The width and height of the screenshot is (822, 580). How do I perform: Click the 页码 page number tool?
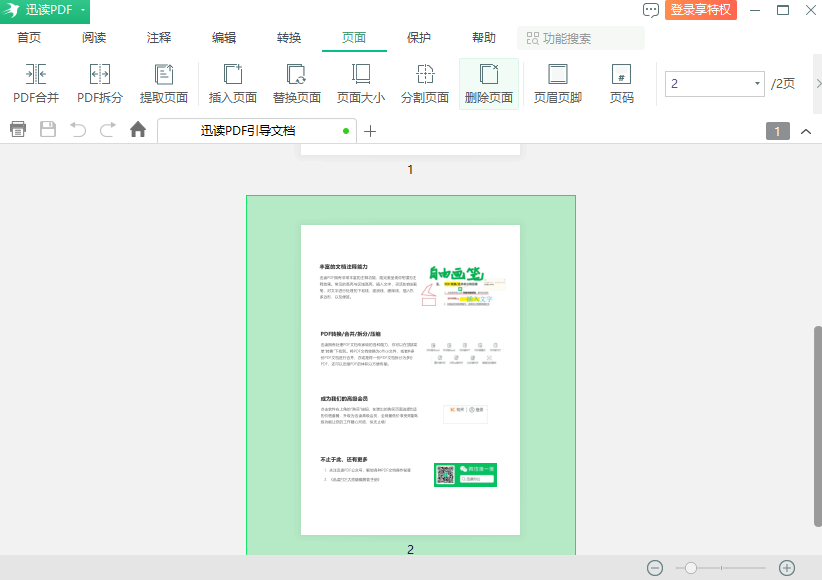[622, 83]
